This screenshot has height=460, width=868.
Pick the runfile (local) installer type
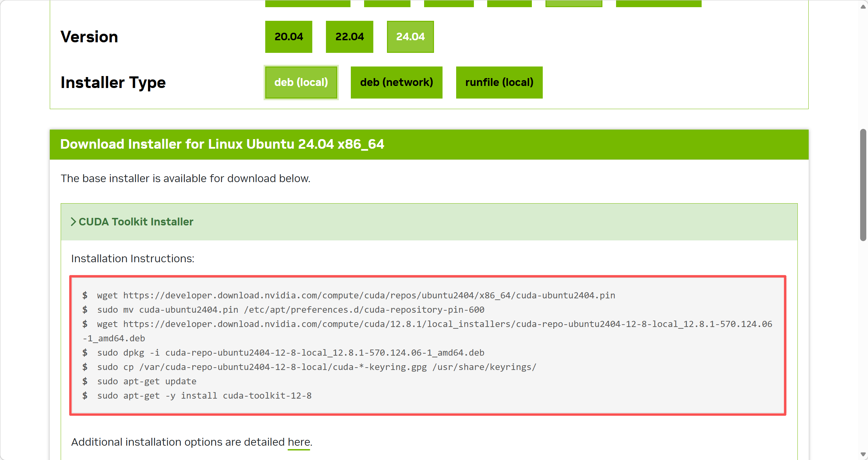pos(499,83)
